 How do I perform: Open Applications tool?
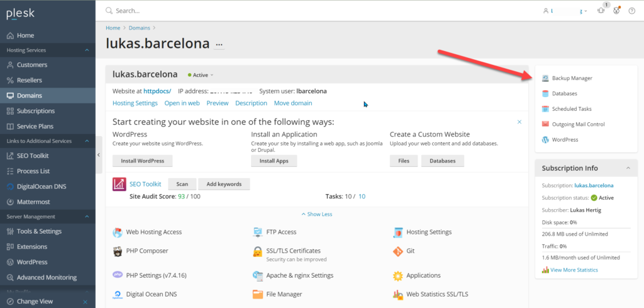click(x=423, y=275)
